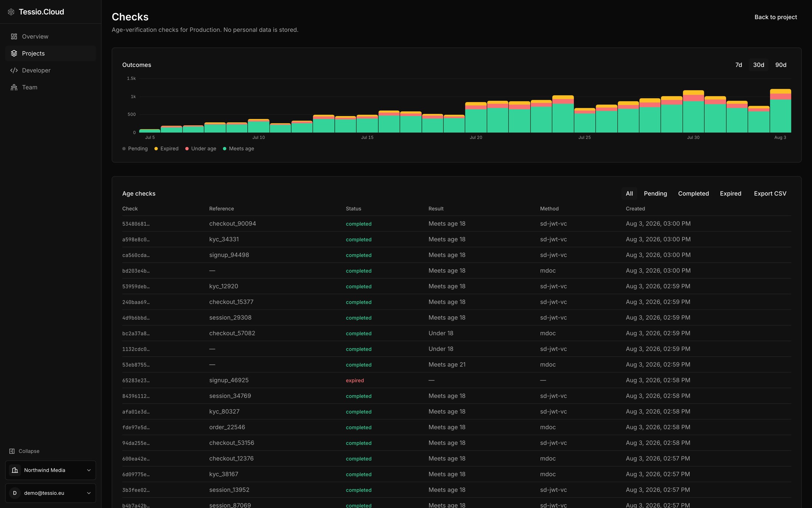Click the demo@tessio.eu avatar
This screenshot has height=508, width=812.
click(x=15, y=493)
